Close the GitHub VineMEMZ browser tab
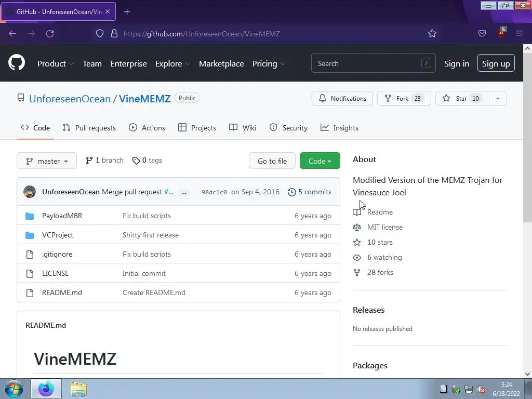This screenshot has width=532, height=399. tap(108, 11)
